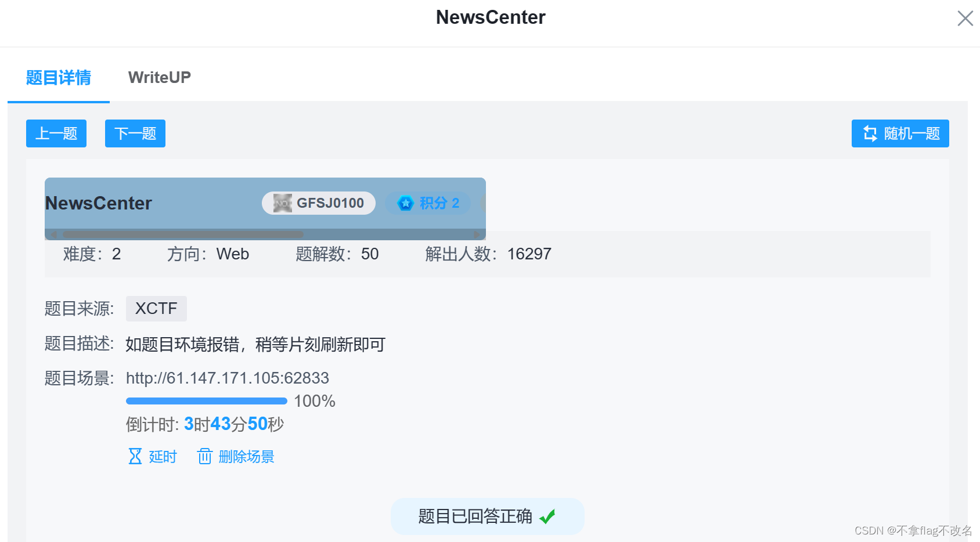Click the 随机一题 button

(x=899, y=133)
